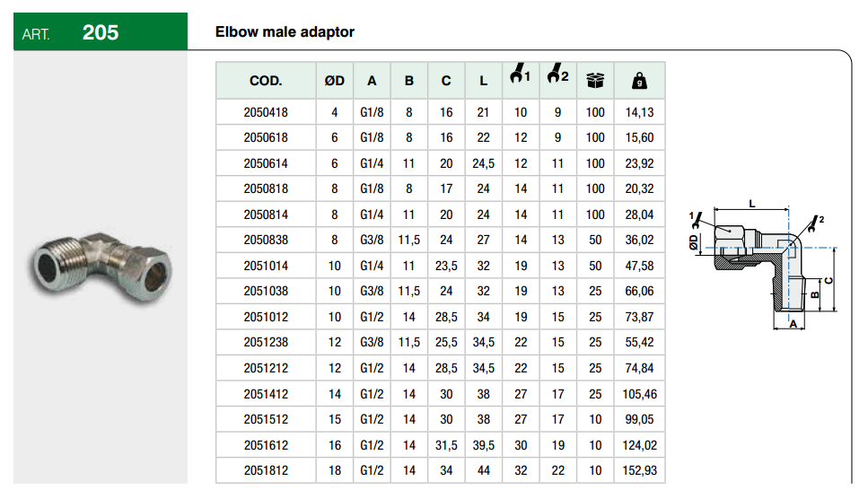Click the COD. column header

266,81
